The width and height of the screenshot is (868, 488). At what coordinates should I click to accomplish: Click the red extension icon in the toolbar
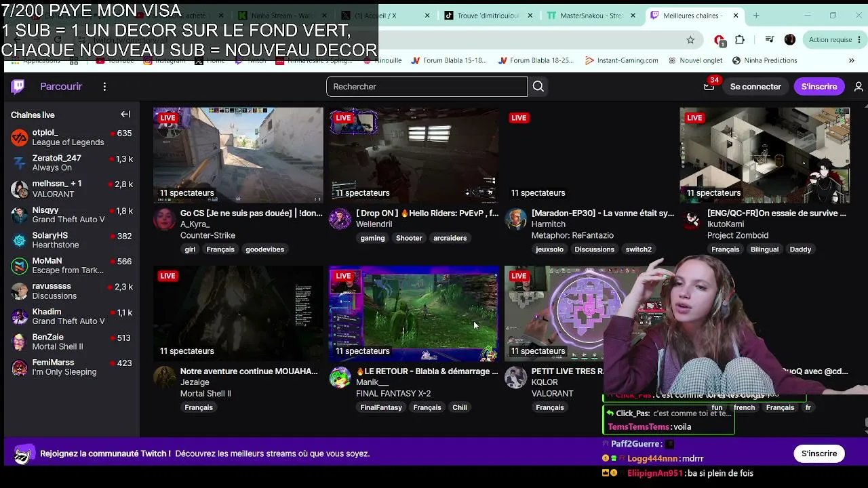point(719,40)
